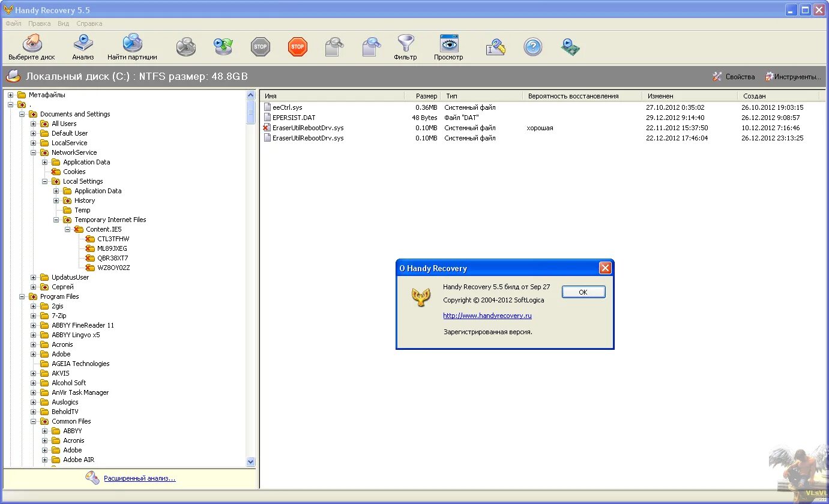Click the magnifier icon beside Расширенный анализ
829x504 pixels.
(x=92, y=478)
